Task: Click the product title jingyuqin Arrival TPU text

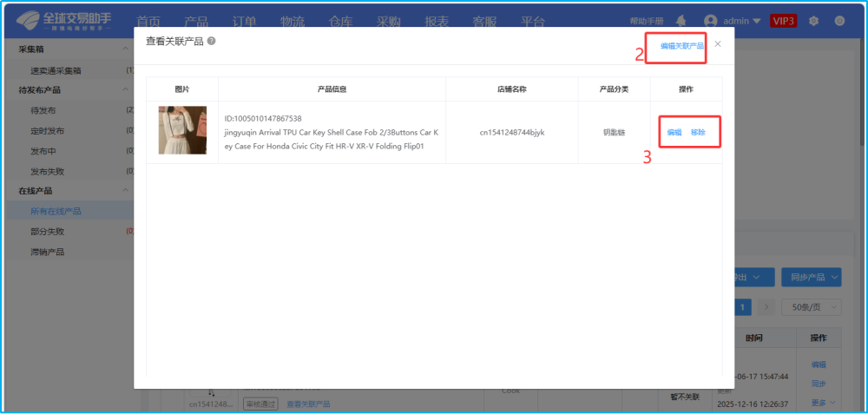Action: tap(331, 140)
